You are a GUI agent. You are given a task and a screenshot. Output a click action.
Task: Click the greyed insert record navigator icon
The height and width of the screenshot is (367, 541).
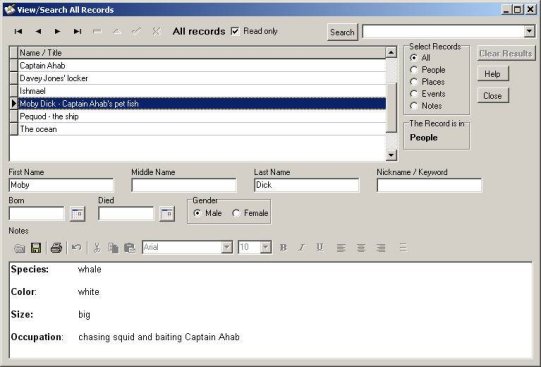point(97,31)
